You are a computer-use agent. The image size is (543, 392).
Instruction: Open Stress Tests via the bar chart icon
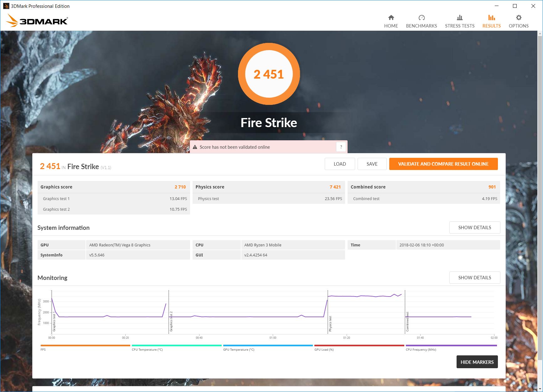point(459,18)
